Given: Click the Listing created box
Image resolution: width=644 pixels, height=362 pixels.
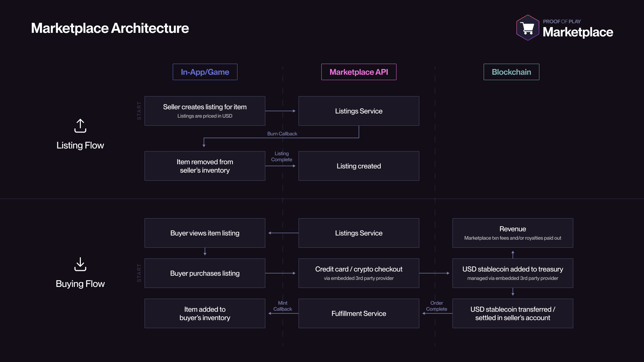Looking at the screenshot, I should pyautogui.click(x=359, y=166).
